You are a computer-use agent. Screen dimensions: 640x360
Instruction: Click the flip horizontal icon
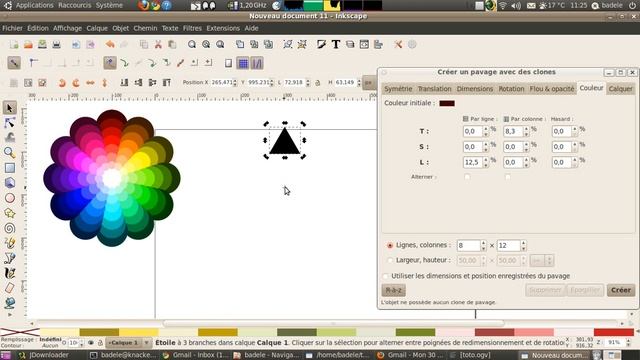[90, 83]
